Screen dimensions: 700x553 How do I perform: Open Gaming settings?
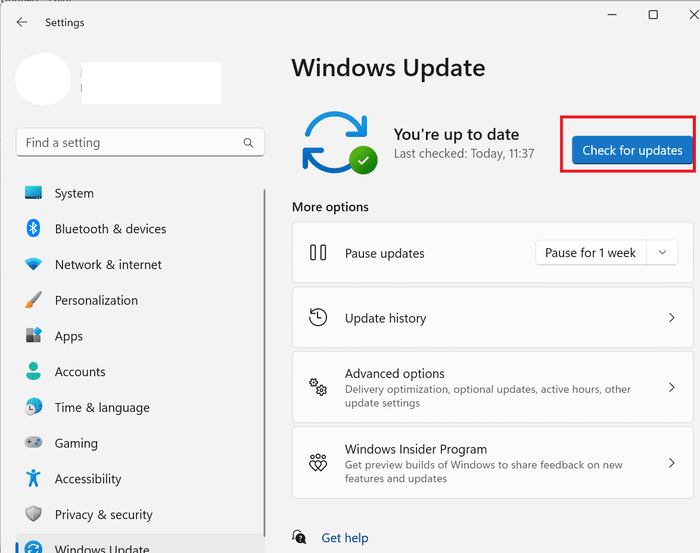coord(140,443)
